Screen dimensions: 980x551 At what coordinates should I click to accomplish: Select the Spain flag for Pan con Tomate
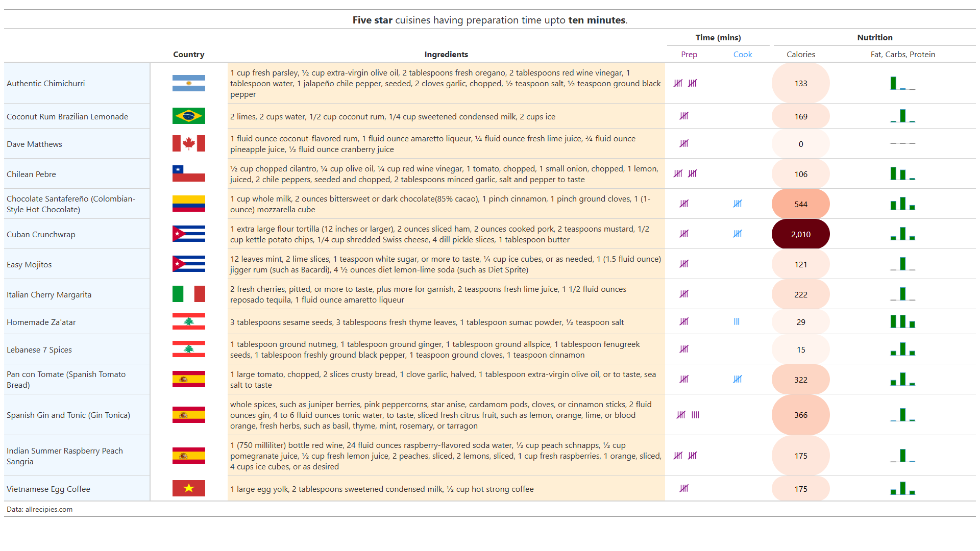[x=189, y=379]
